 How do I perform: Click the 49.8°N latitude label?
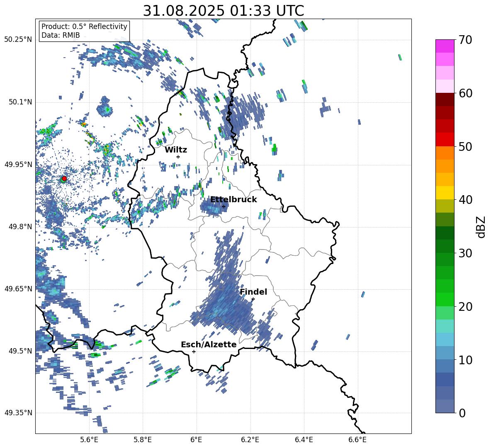point(20,227)
